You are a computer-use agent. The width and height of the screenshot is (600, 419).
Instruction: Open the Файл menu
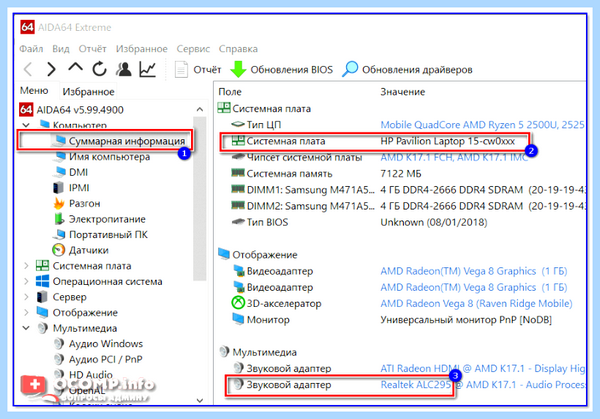coord(31,49)
